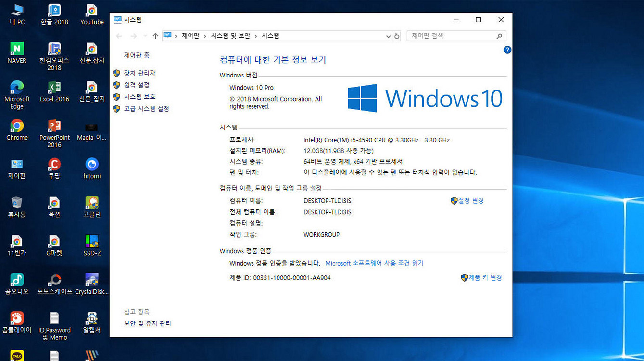Image resolution: width=644 pixels, height=361 pixels.
Task: Select the product ID 00331-10000-00001-AA904 text
Action: tap(292, 278)
